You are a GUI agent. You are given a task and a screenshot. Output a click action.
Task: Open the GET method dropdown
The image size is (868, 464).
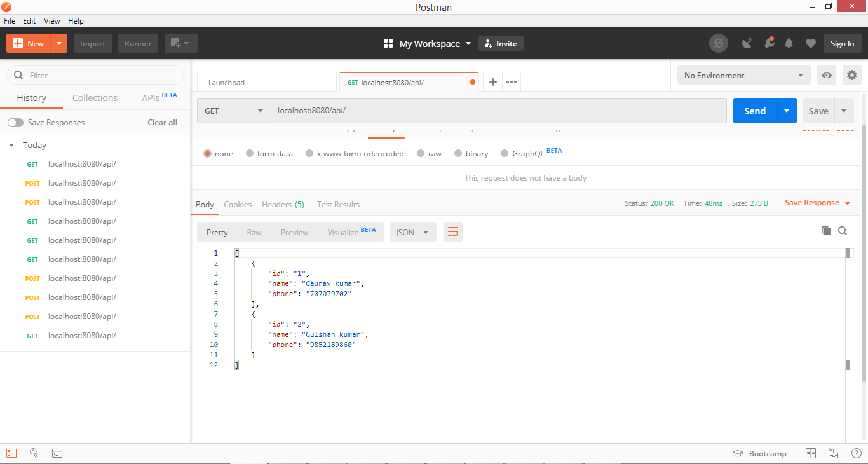[234, 111]
